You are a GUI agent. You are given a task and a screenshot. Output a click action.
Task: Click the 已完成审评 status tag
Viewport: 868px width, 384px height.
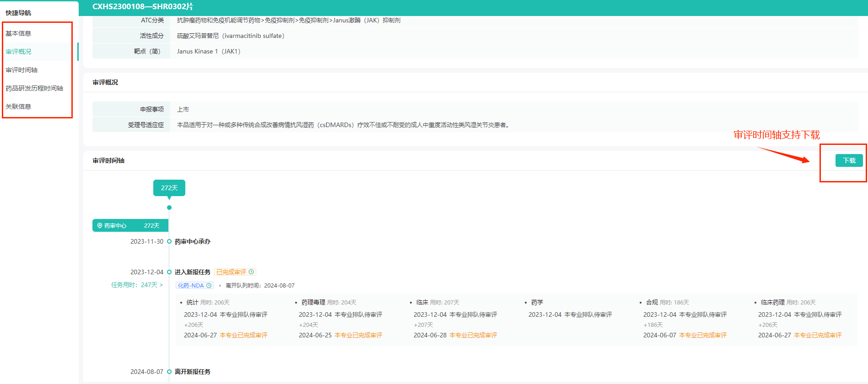[235, 272]
